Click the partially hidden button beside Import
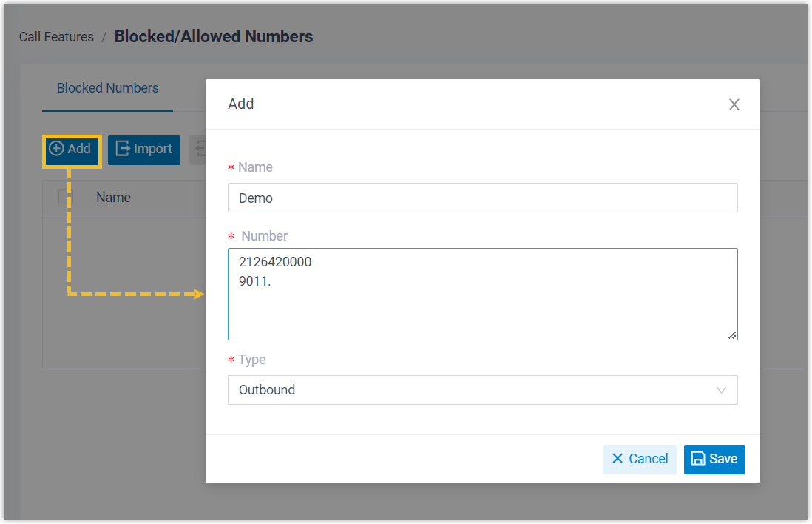 197,150
